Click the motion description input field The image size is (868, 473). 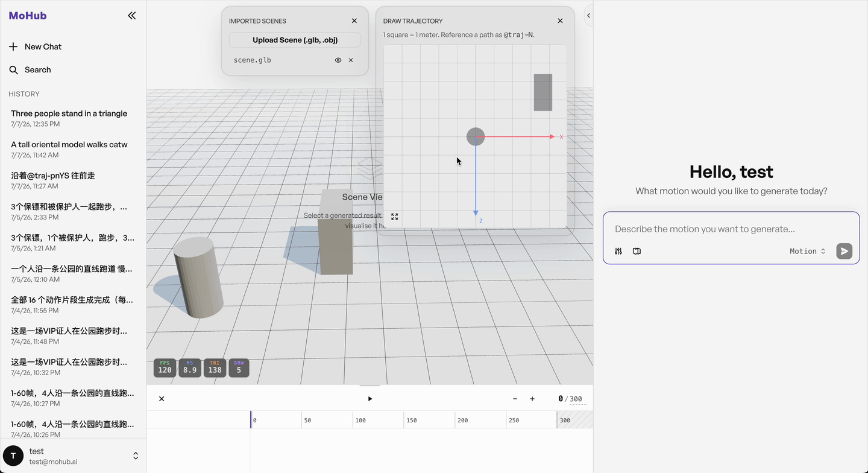point(731,229)
